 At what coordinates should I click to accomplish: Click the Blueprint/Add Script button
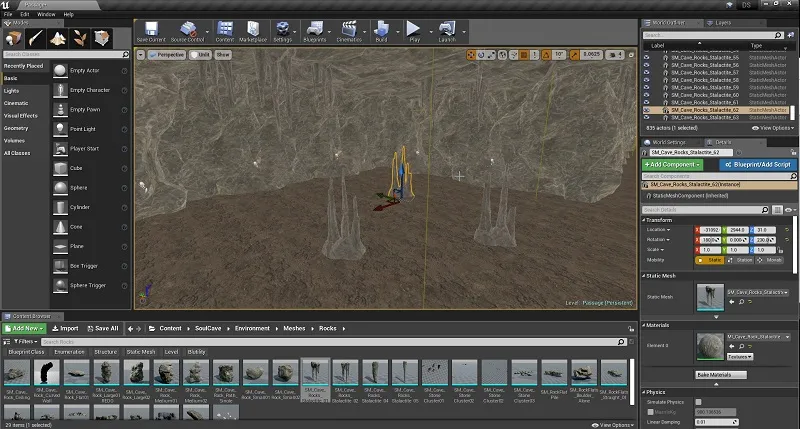tap(758, 165)
